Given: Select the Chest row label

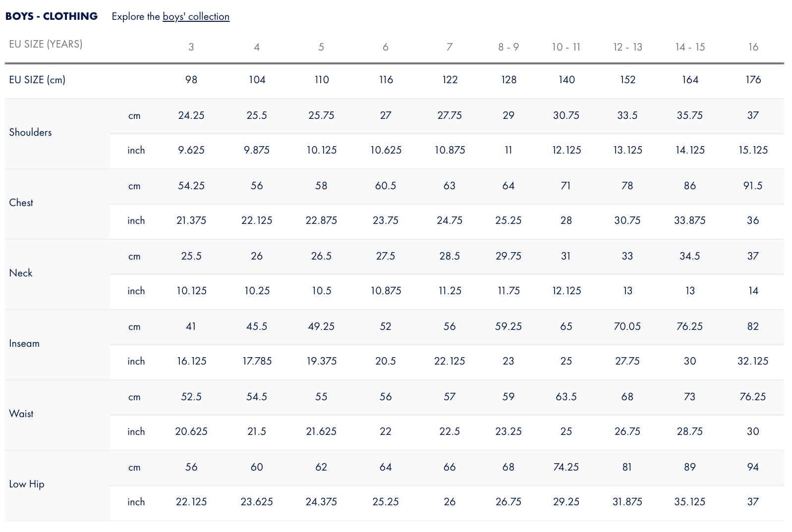Looking at the screenshot, I should (21, 203).
